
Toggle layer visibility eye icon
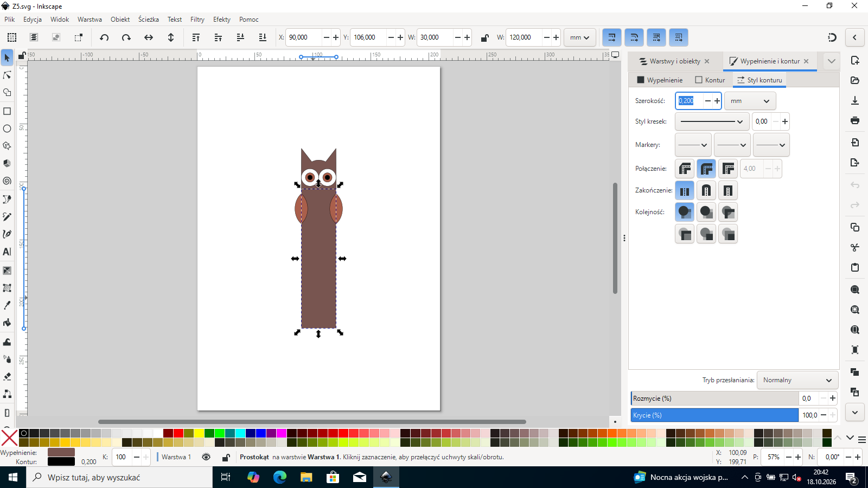tap(206, 457)
